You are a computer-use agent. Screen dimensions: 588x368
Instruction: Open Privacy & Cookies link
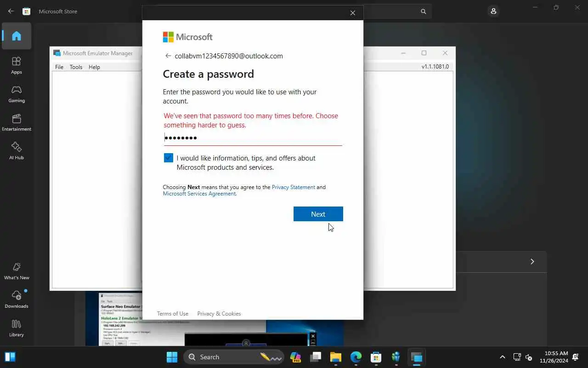(x=219, y=314)
